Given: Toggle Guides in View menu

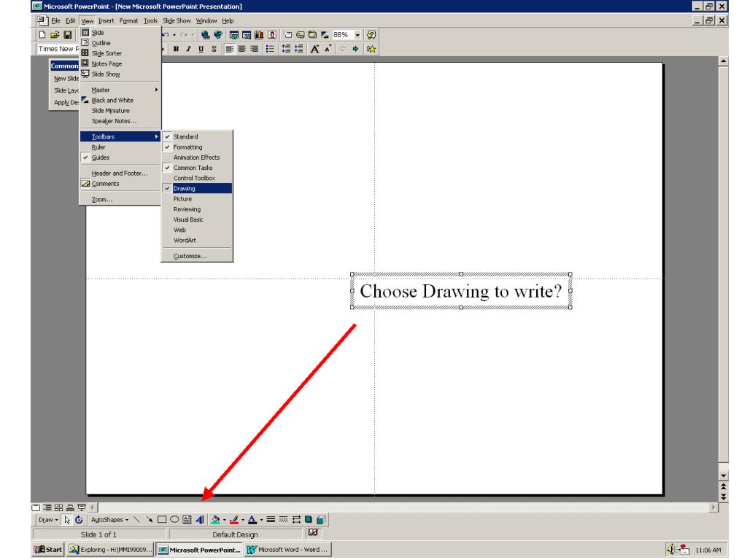Looking at the screenshot, I should [120, 157].
